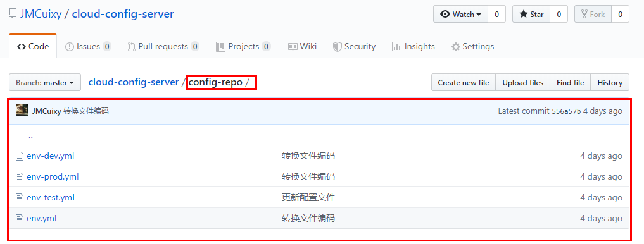Click the file icon for env-dev.yml
This screenshot has width=644, height=244.
coord(19,156)
